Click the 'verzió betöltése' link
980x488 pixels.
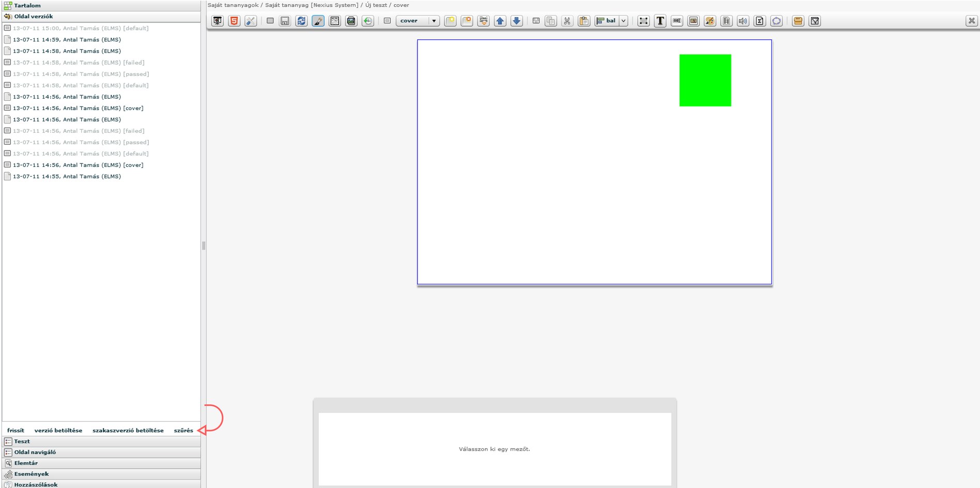click(x=58, y=431)
